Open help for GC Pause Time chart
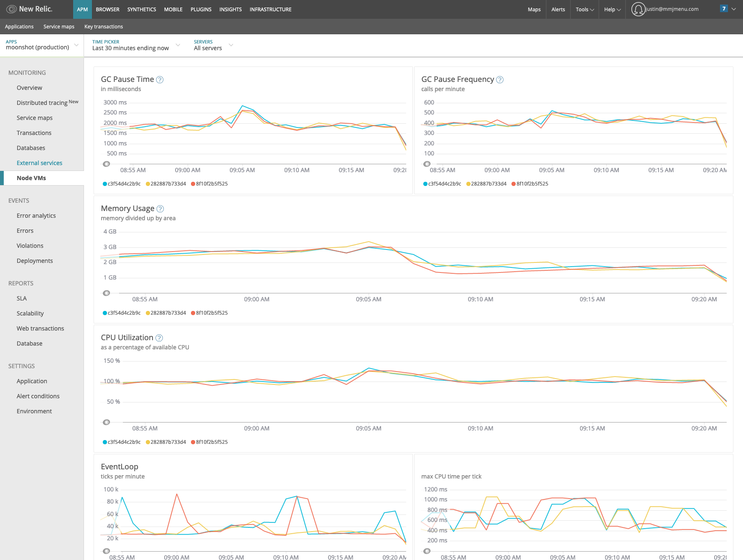Viewport: 743px width, 560px height. coord(160,79)
